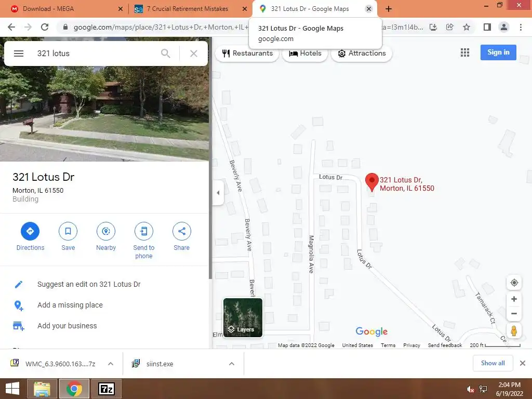Click the install app icon in address bar

433,27
